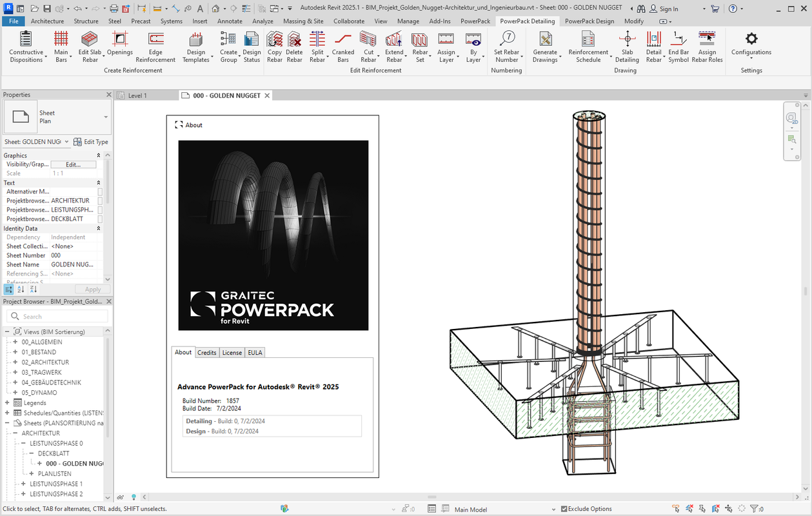Launch the Openings reinforcement tool

[x=120, y=44]
